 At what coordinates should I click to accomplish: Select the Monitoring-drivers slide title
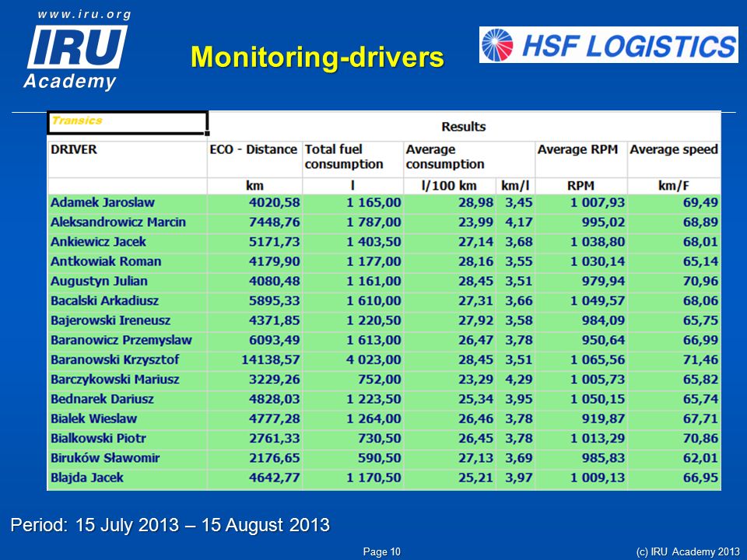(x=317, y=57)
